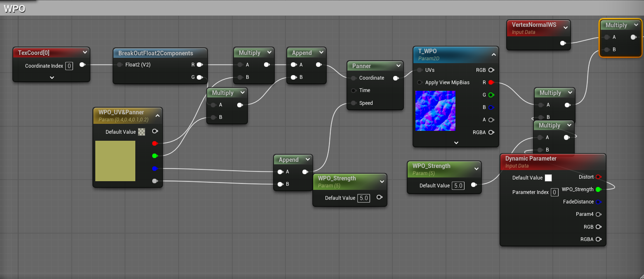The width and height of the screenshot is (644, 279).
Task: Collapse the WPO_UV&Panner node using its chevron
Action: tap(157, 116)
